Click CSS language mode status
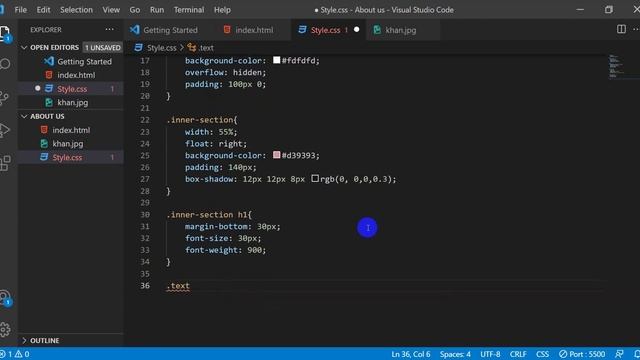The height and width of the screenshot is (360, 640). tap(542, 354)
